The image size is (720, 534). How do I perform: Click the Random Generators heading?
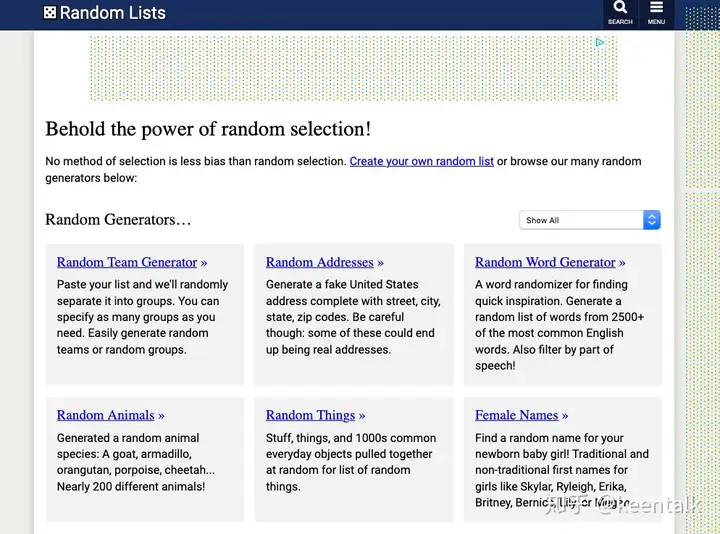pos(118,220)
